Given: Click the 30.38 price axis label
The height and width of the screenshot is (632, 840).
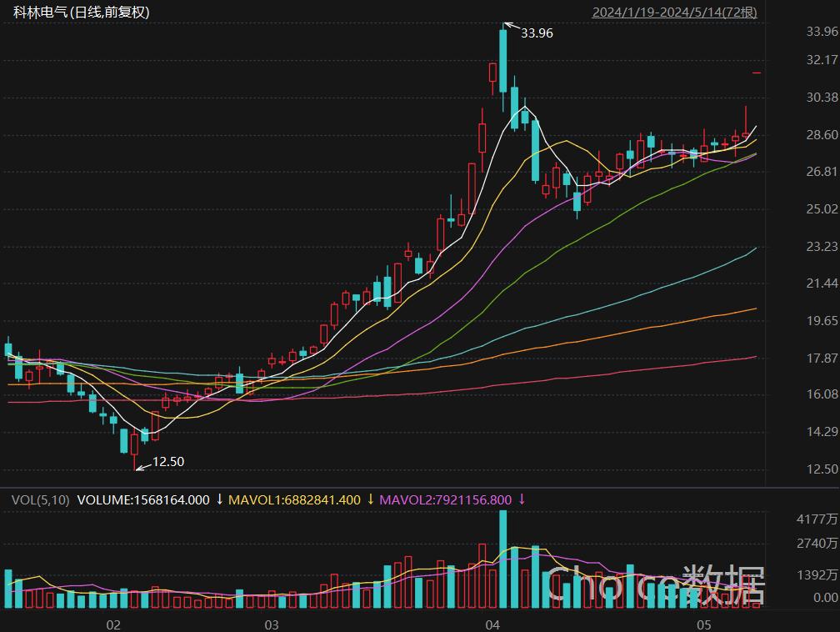Looking at the screenshot, I should point(822,97).
